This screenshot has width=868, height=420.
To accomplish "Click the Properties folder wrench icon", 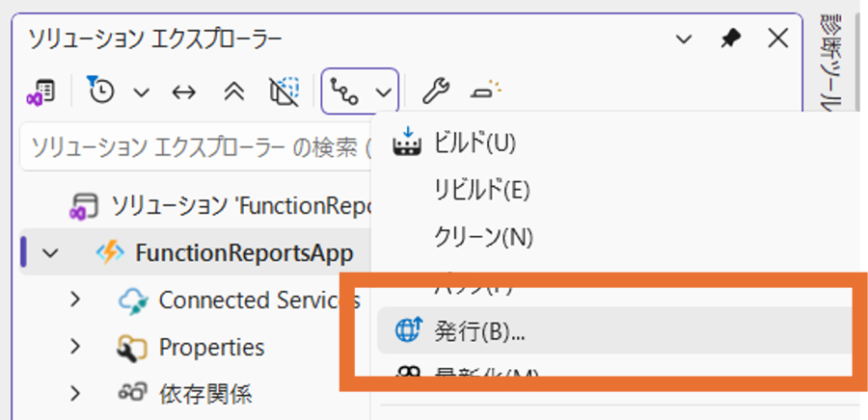I will click(132, 348).
